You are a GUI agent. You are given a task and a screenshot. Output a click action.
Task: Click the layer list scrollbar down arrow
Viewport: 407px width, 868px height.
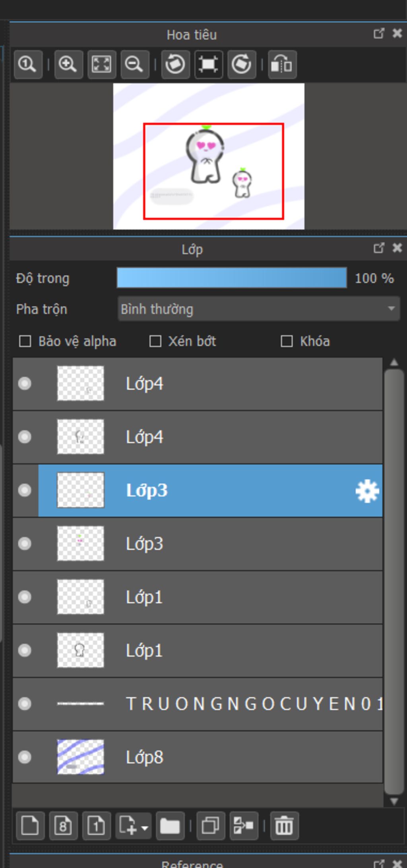pos(394,801)
